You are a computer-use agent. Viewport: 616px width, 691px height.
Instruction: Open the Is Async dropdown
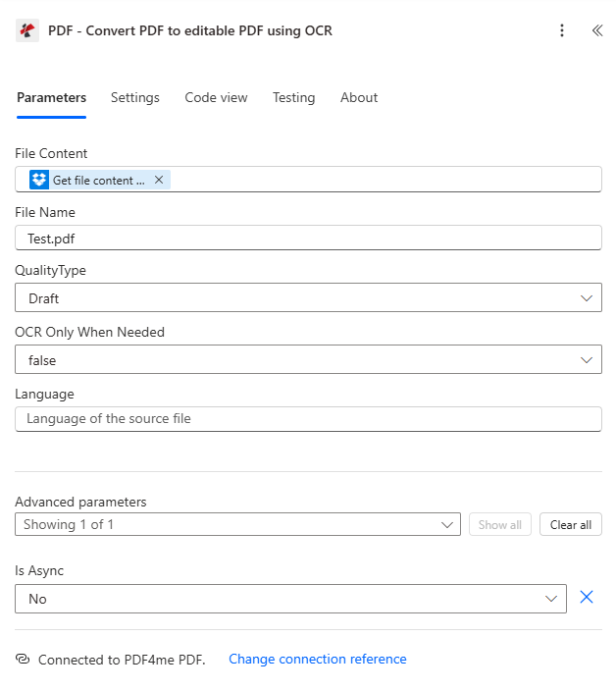pos(290,599)
